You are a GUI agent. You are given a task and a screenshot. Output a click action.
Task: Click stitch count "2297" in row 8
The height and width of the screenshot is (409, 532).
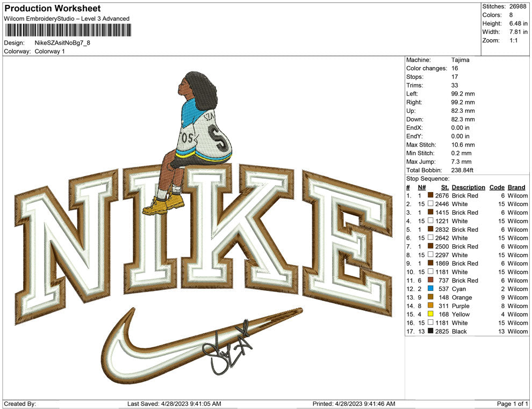pyautogui.click(x=442, y=255)
